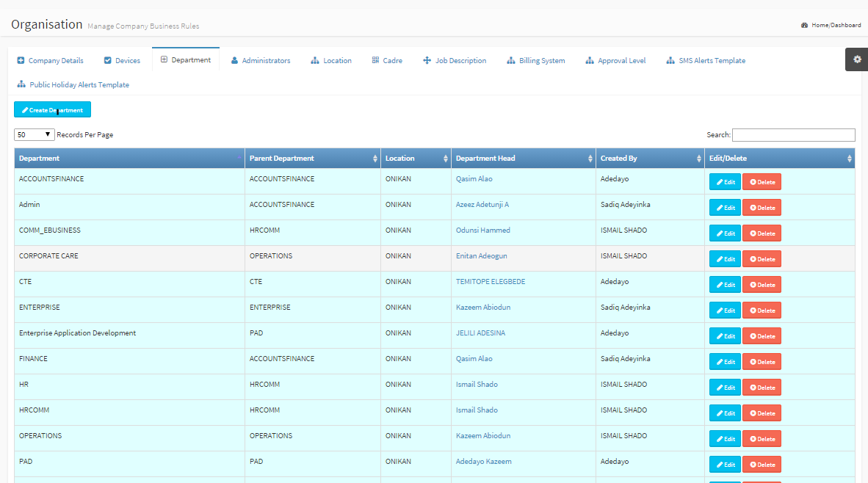Open the Administrators tab
The width and height of the screenshot is (868, 483).
pos(261,61)
